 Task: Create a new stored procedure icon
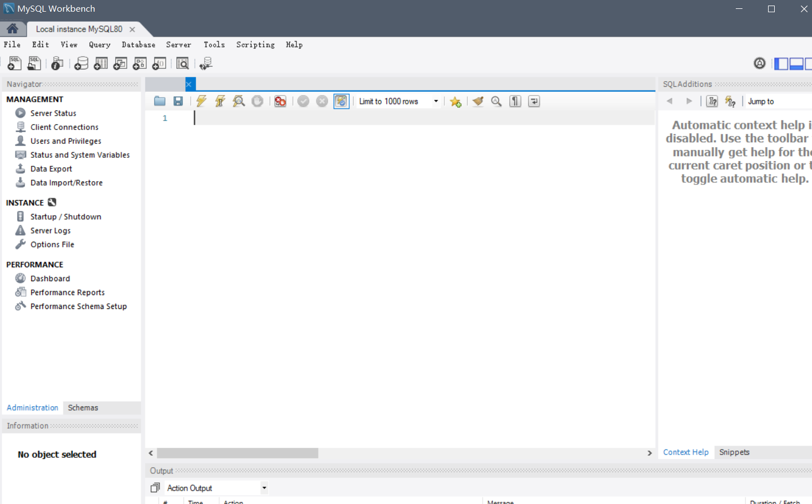140,63
